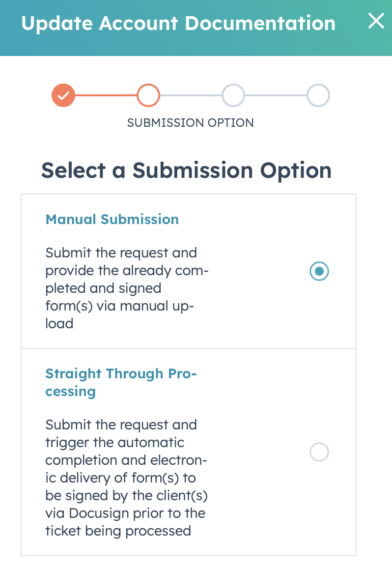Click the 'Select a Submission Option' heading
The image size is (392, 566).
(186, 170)
